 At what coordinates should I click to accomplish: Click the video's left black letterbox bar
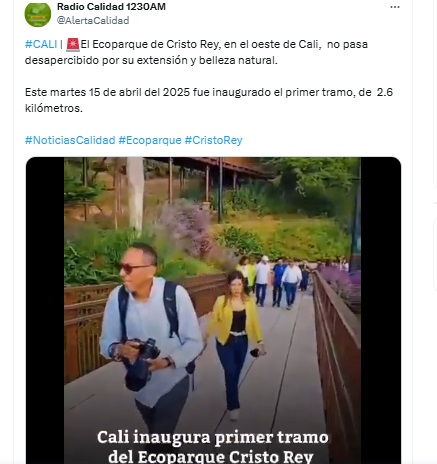point(45,310)
